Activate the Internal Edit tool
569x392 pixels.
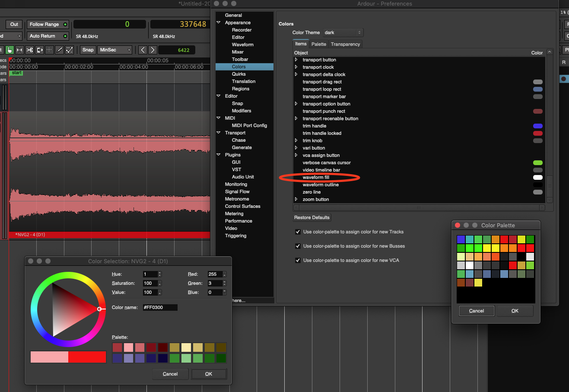point(70,50)
